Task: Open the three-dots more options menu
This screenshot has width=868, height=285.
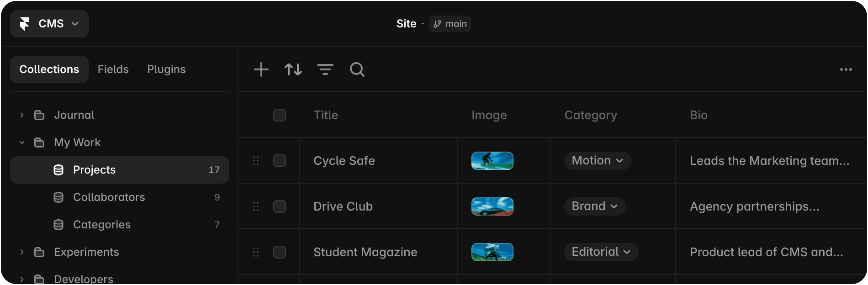Action: point(846,69)
